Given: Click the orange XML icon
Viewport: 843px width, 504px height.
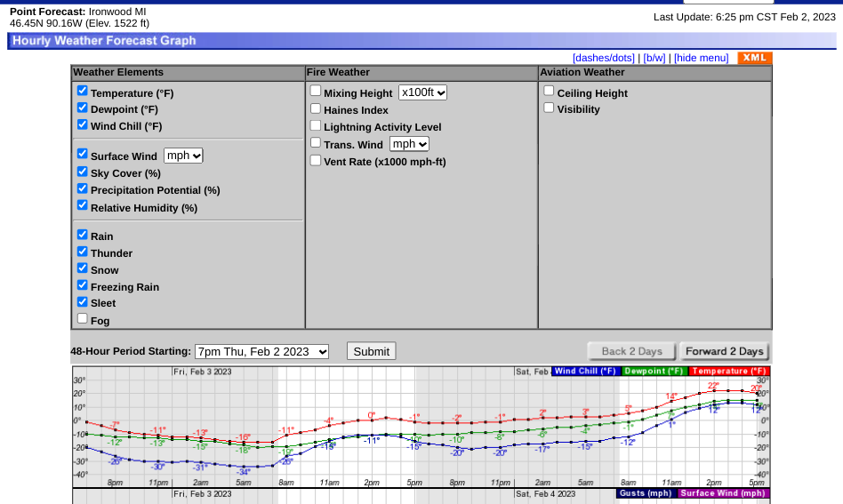Looking at the screenshot, I should point(755,58).
